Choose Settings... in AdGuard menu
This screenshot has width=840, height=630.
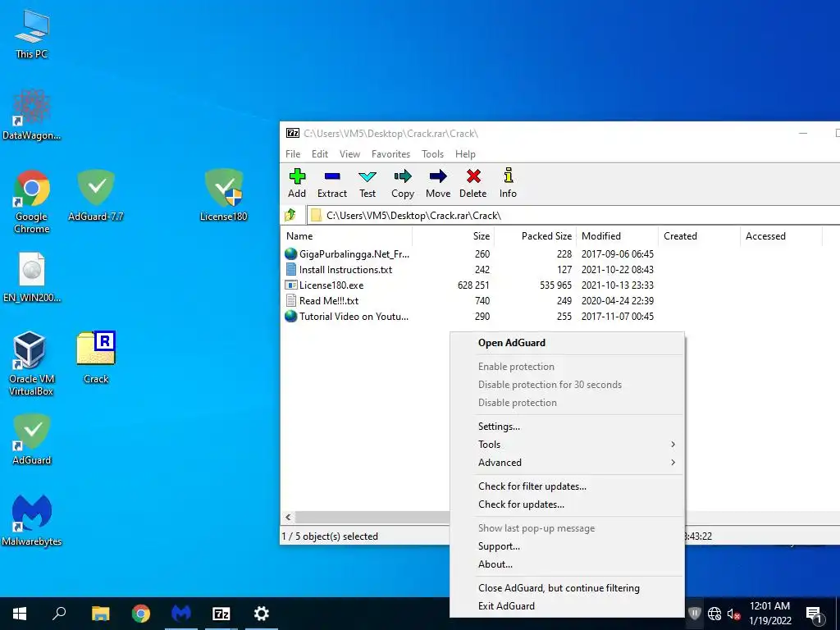(568, 427)
